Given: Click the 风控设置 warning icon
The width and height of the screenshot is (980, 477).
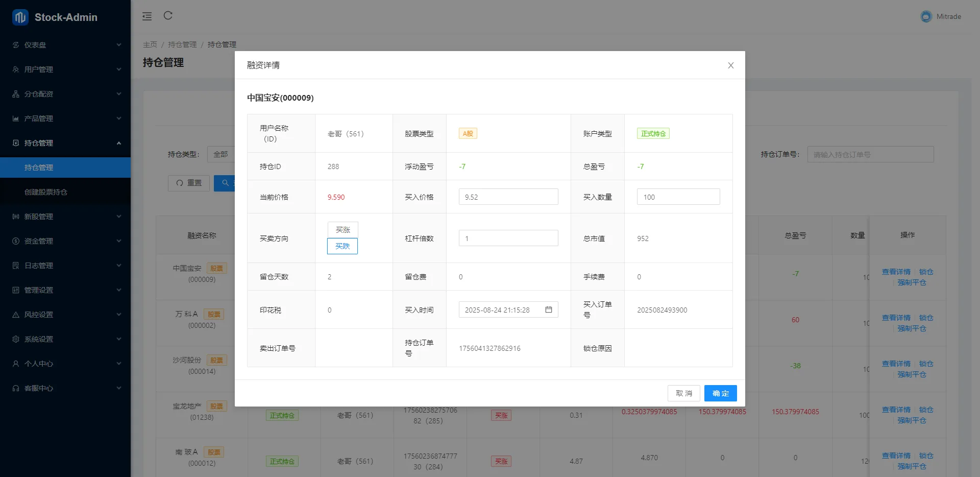Looking at the screenshot, I should [x=16, y=315].
